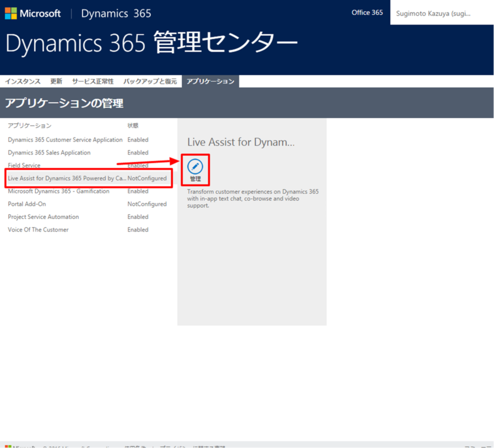Select Dynamics 365 Customer Service Application row
The height and width of the screenshot is (448, 494).
click(65, 140)
